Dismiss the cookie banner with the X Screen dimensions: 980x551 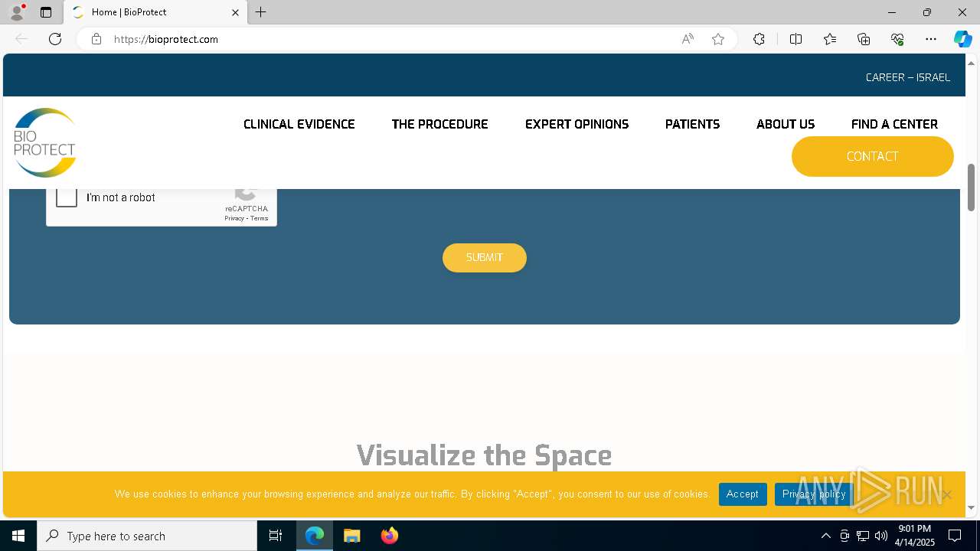point(947,494)
